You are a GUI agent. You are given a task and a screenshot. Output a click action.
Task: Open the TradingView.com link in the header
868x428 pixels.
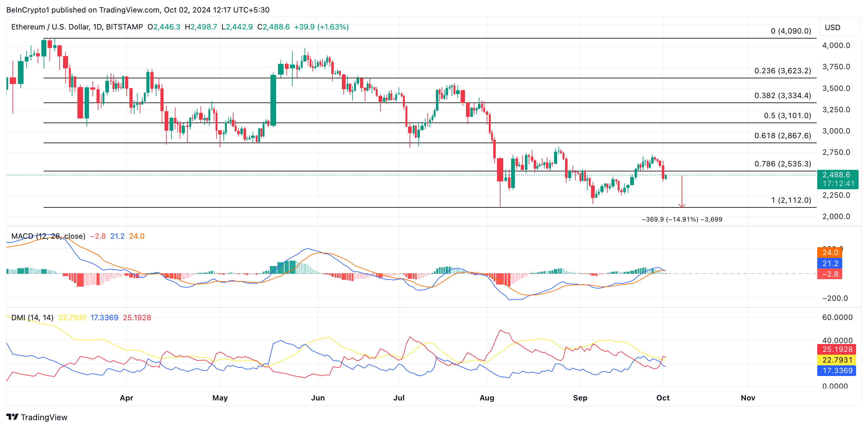pos(129,10)
